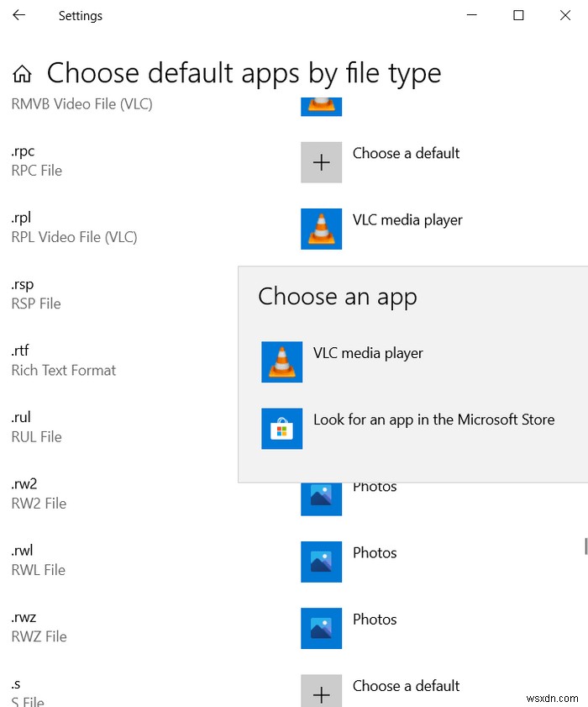Screen dimensions: 588x707
Task: Click the page title 'Choose default apps by file type'
Action: pyautogui.click(x=244, y=73)
